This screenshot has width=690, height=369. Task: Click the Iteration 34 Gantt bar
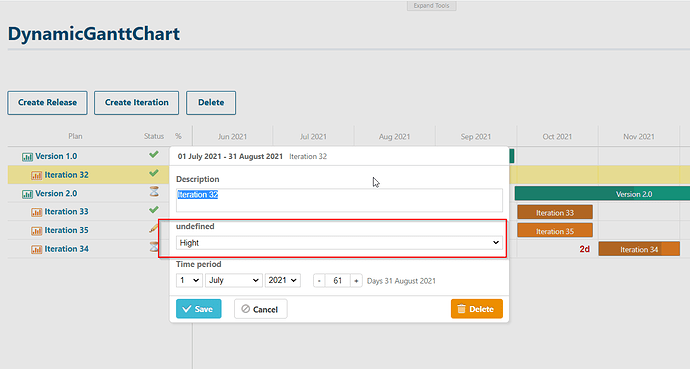click(x=639, y=249)
